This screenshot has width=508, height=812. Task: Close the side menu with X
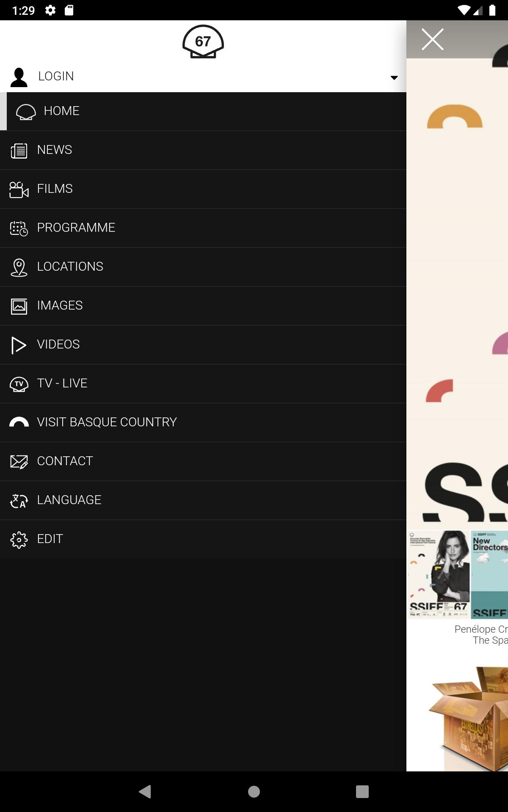point(432,39)
